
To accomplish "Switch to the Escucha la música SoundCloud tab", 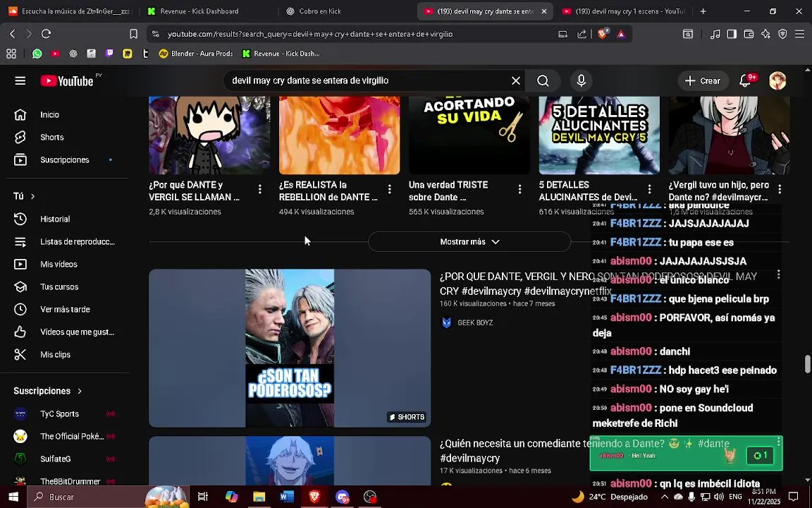I will 69,11.
